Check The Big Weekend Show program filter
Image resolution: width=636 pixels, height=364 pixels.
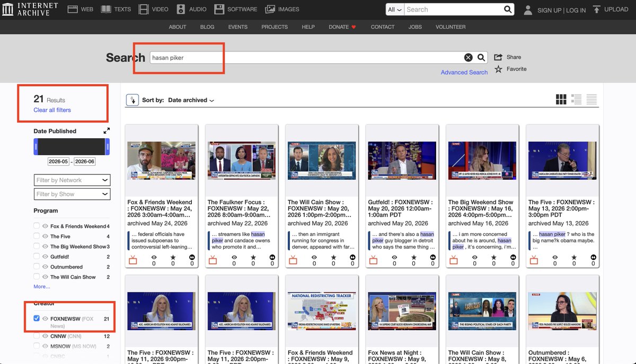[x=37, y=246]
